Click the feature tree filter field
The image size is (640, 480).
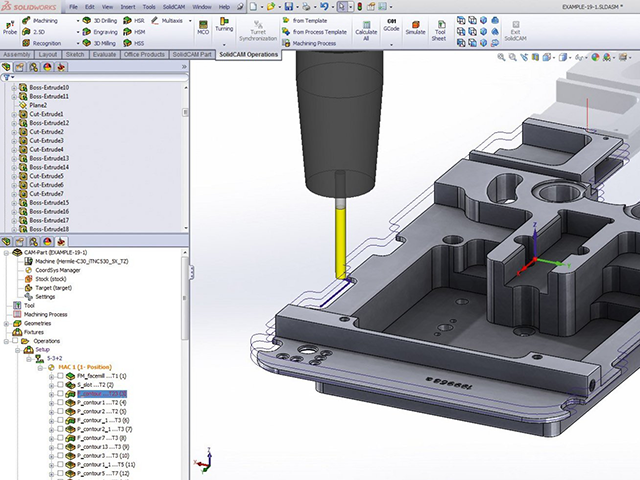(x=96, y=77)
